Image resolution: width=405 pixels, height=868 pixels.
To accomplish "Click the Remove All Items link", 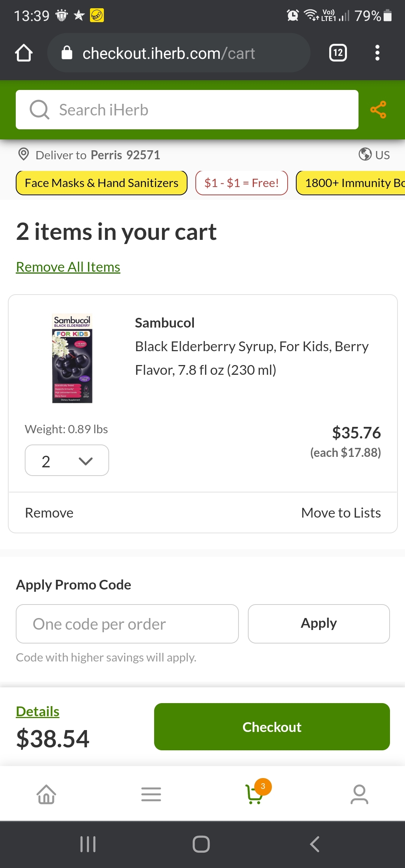I will pyautogui.click(x=68, y=267).
